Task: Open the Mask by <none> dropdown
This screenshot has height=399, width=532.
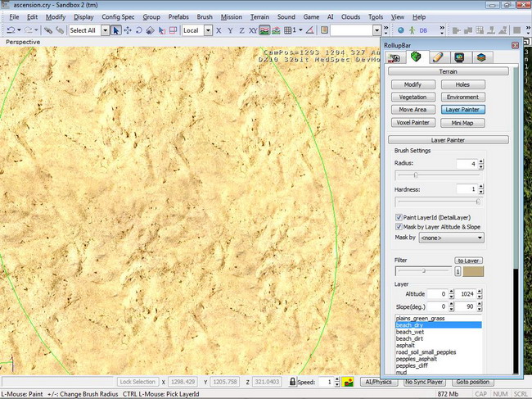Action: pos(451,238)
